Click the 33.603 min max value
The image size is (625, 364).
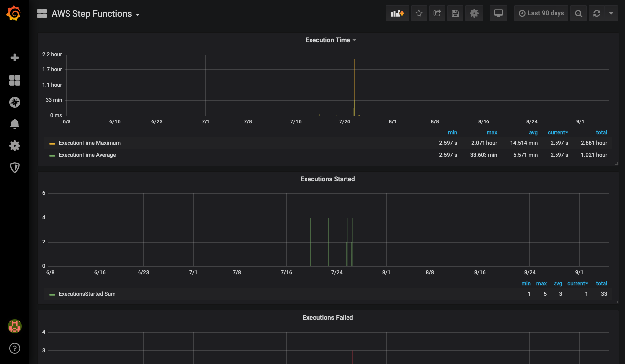coord(484,155)
